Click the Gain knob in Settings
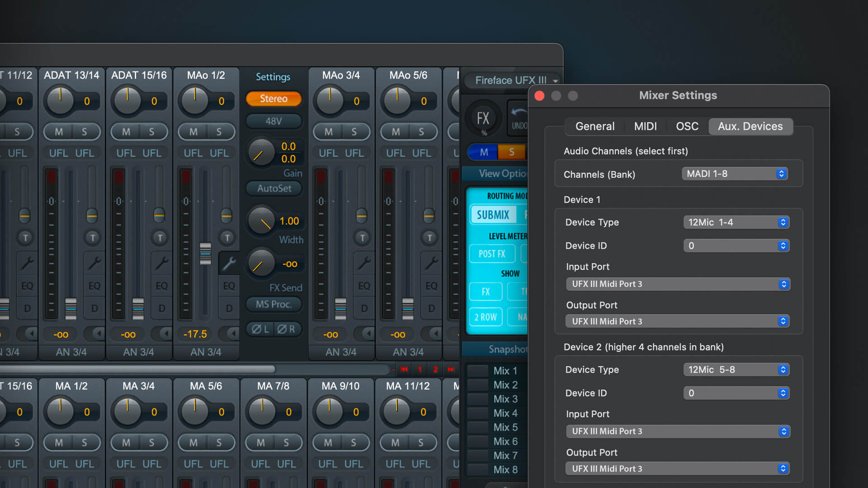 click(261, 153)
